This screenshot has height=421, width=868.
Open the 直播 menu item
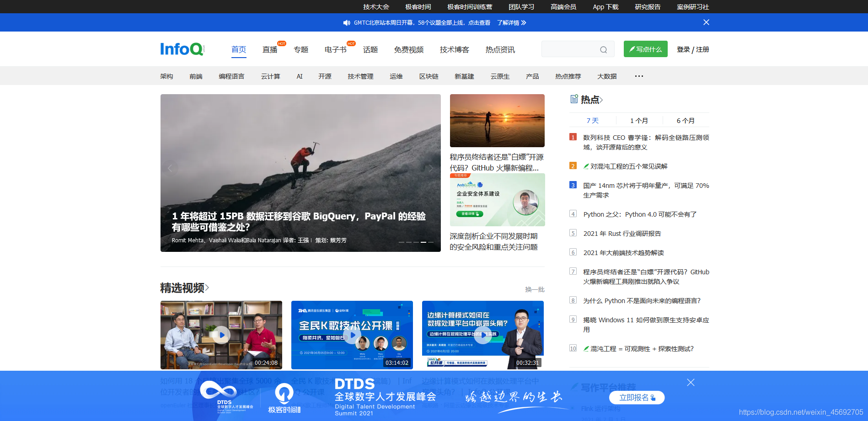click(270, 50)
